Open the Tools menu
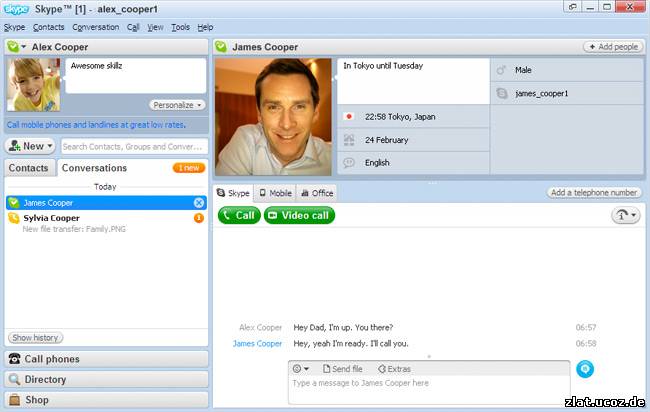 click(180, 27)
